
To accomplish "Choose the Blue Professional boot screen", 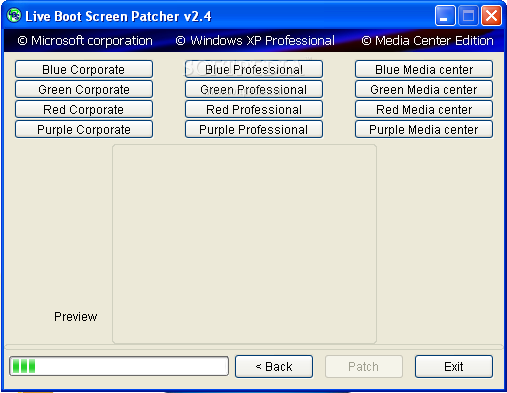I will 254,69.
